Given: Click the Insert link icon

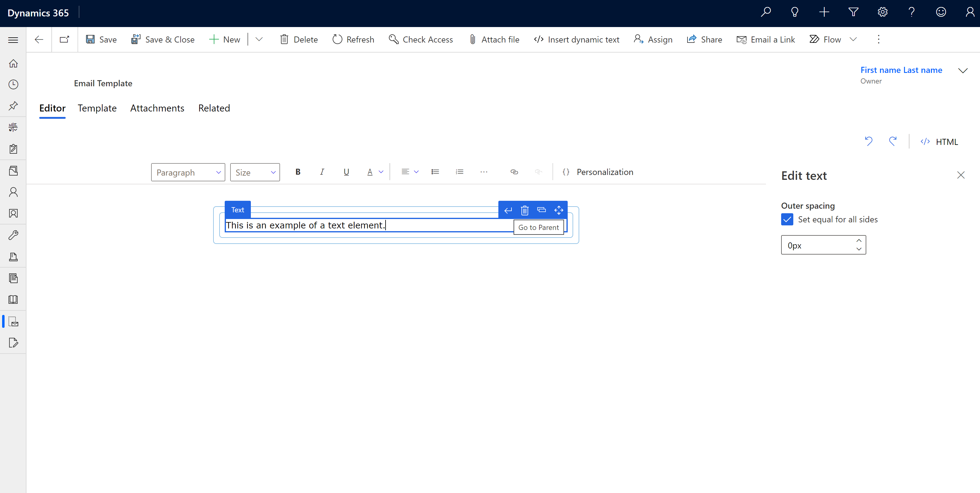Looking at the screenshot, I should click(x=514, y=172).
